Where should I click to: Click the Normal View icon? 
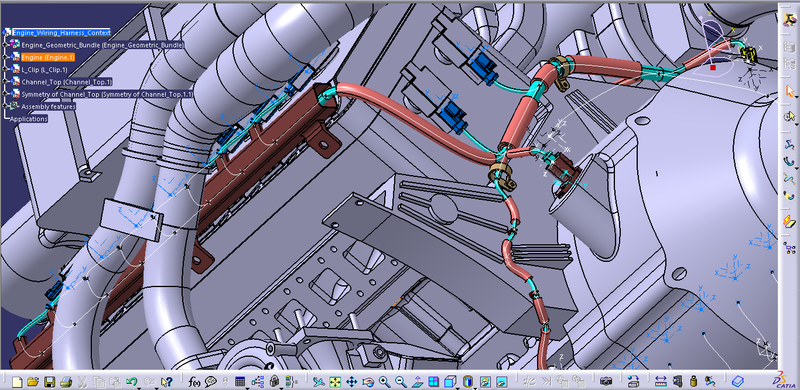pos(417,381)
